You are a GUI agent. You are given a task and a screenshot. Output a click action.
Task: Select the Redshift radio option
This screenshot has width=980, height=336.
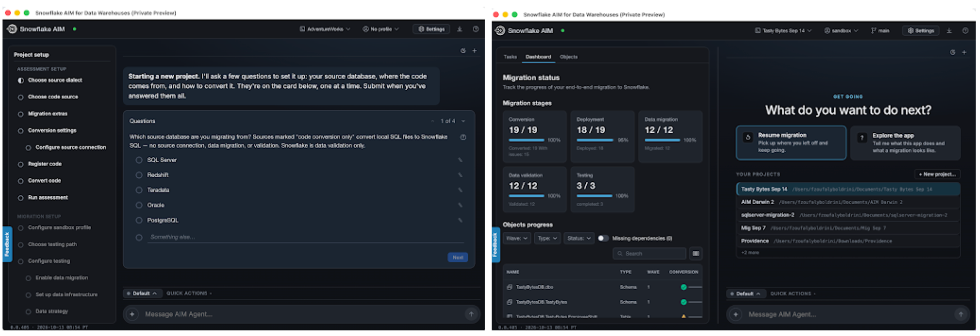click(x=139, y=175)
